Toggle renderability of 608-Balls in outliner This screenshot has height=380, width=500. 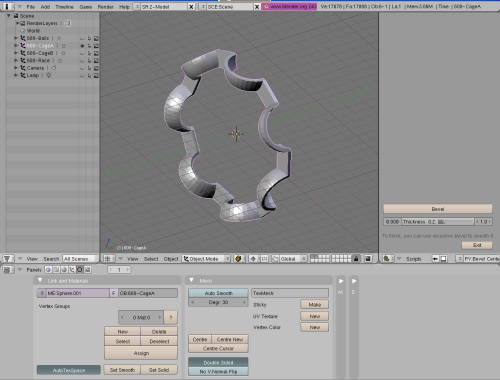[96, 38]
